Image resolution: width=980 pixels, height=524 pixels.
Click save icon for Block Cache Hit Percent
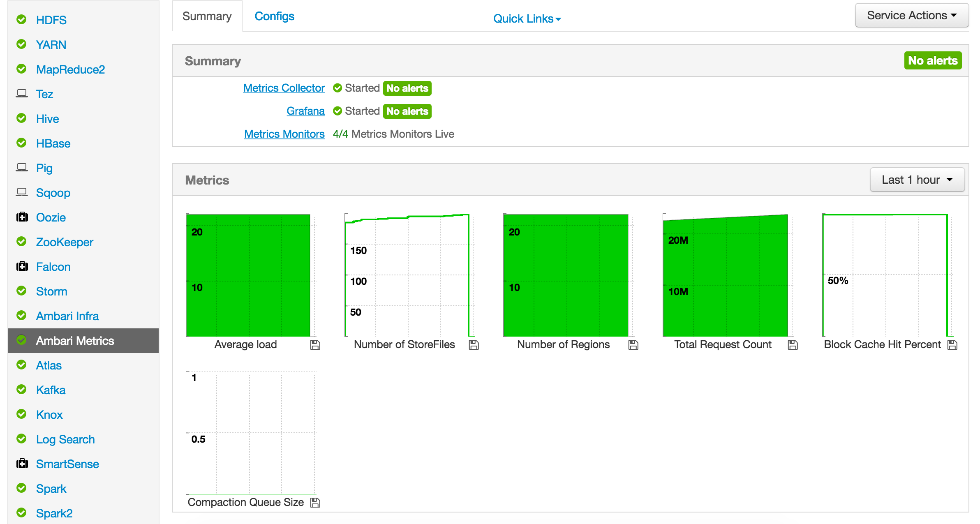(952, 345)
